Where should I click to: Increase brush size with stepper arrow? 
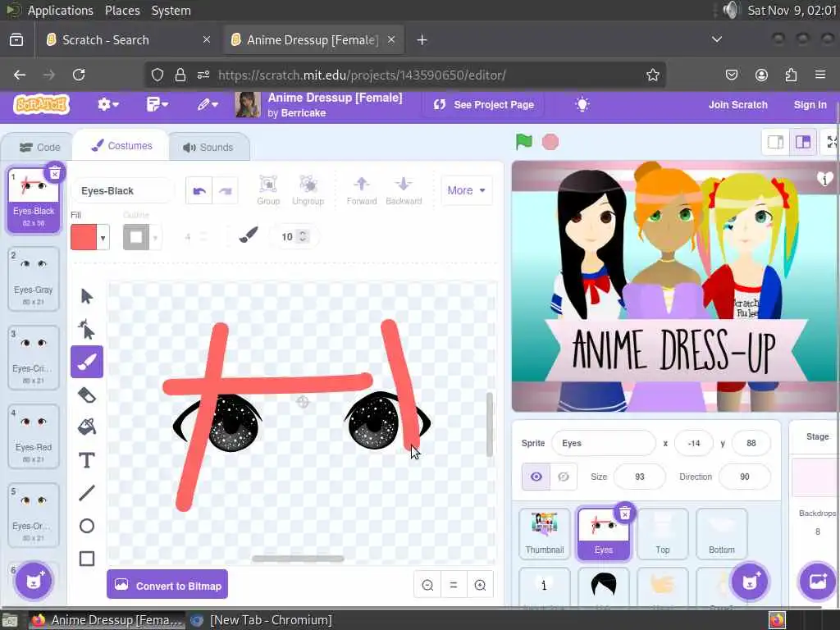tap(303, 233)
